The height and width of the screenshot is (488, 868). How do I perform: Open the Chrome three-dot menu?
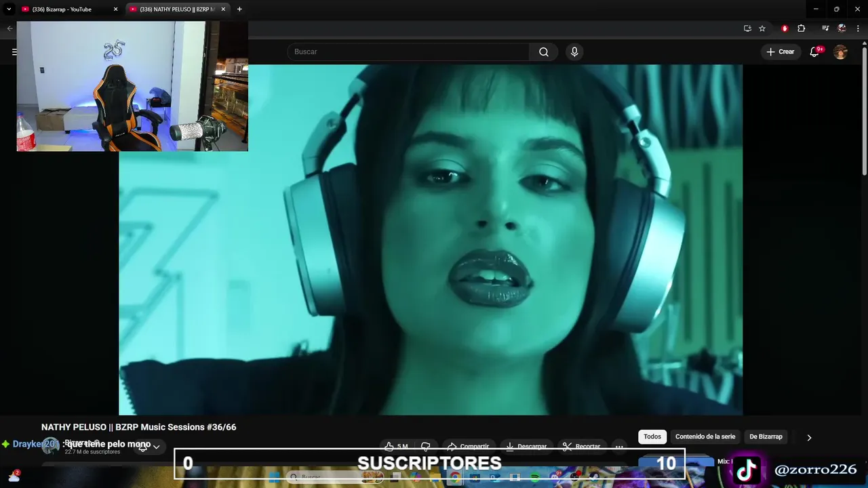(x=857, y=28)
